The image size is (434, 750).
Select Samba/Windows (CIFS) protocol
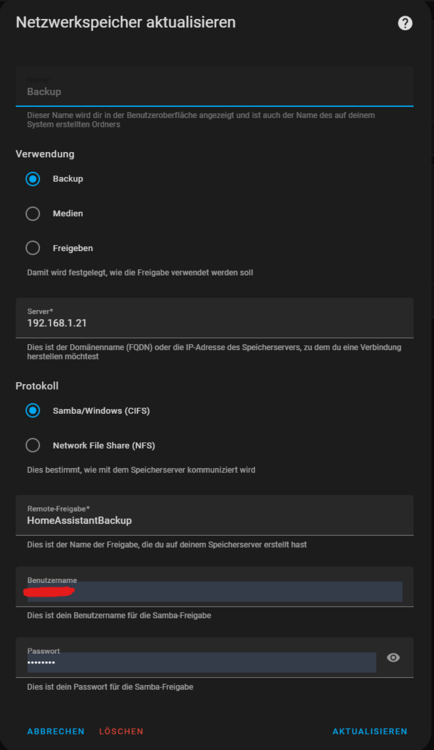(33, 410)
